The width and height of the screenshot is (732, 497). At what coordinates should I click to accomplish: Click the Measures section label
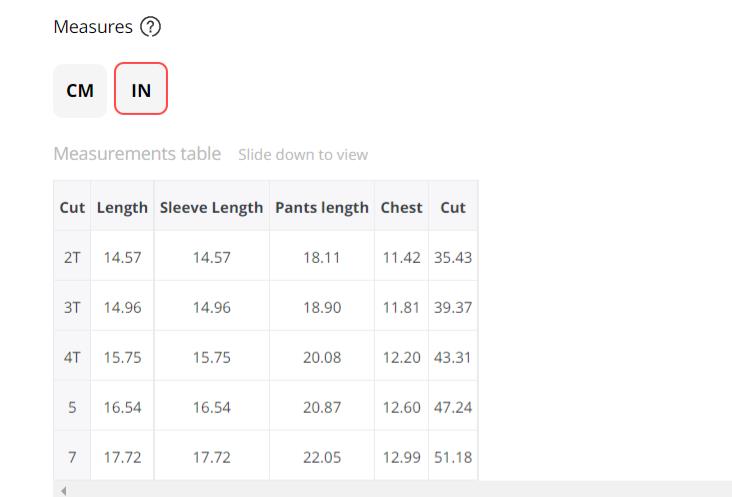[x=93, y=27]
